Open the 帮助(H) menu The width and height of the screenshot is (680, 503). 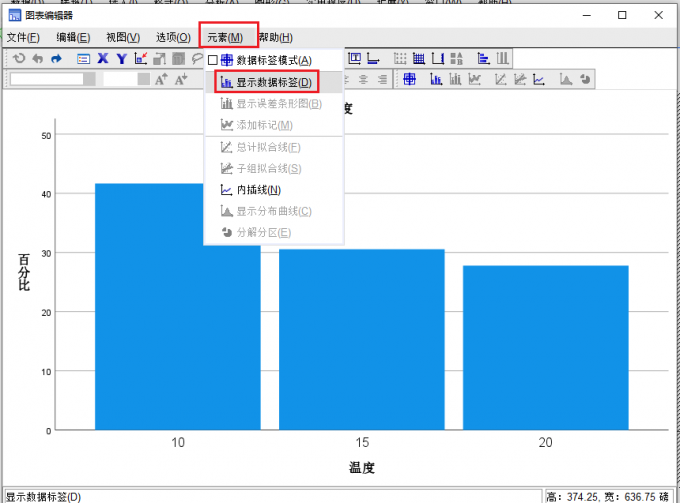pos(276,38)
